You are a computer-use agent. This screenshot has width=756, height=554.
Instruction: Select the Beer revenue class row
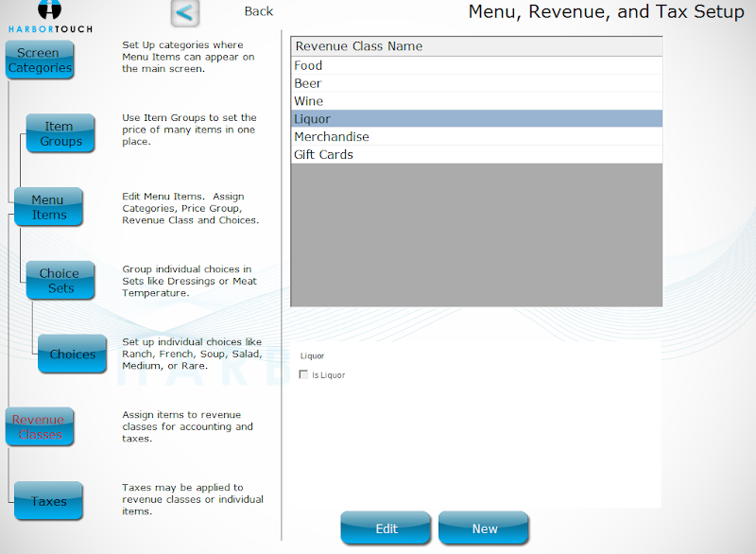click(x=477, y=83)
